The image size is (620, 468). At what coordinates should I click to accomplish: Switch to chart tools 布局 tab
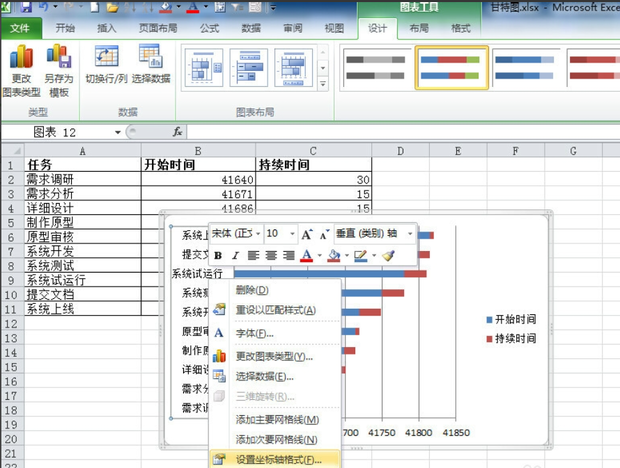419,28
